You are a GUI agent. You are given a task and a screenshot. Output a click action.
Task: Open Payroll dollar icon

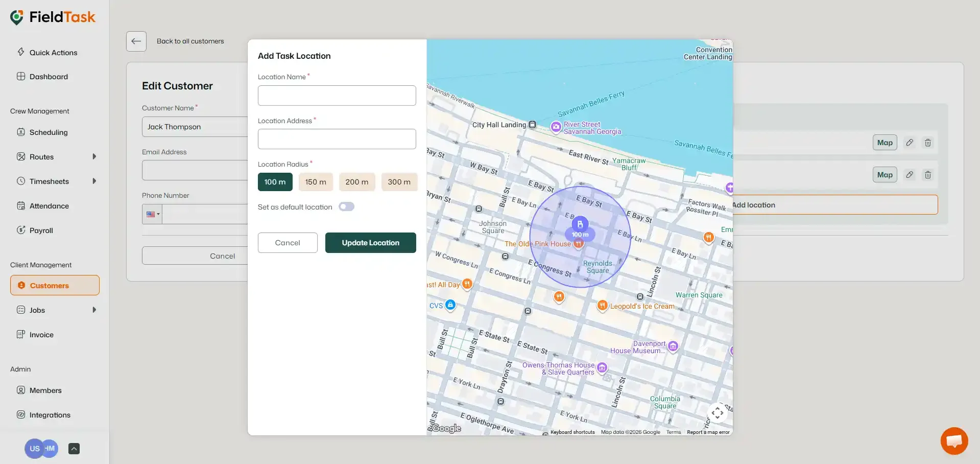21,230
